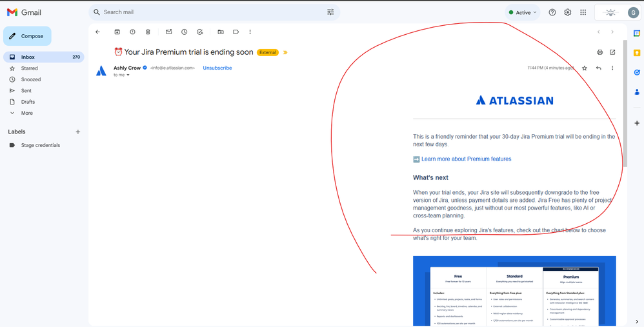Open the Active status dropdown

click(x=523, y=12)
